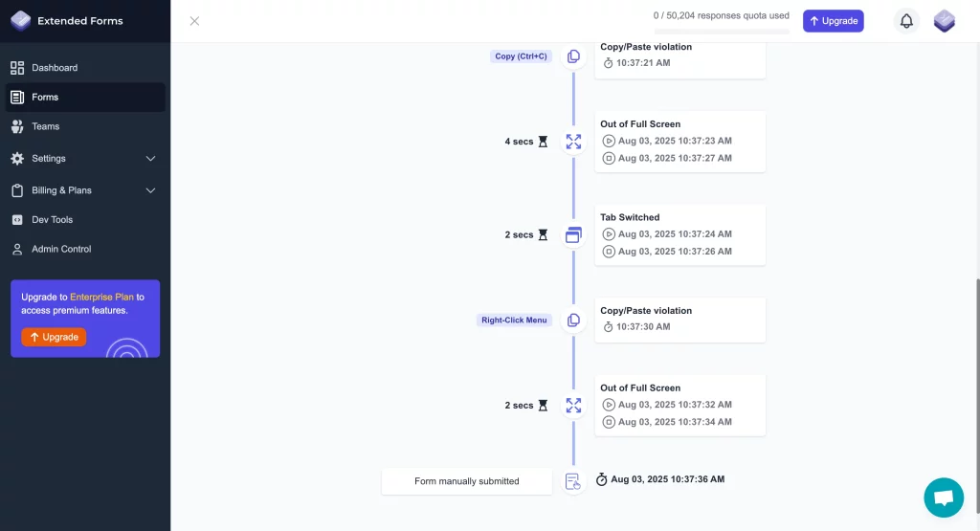Open Admin Control page

pyautogui.click(x=61, y=249)
